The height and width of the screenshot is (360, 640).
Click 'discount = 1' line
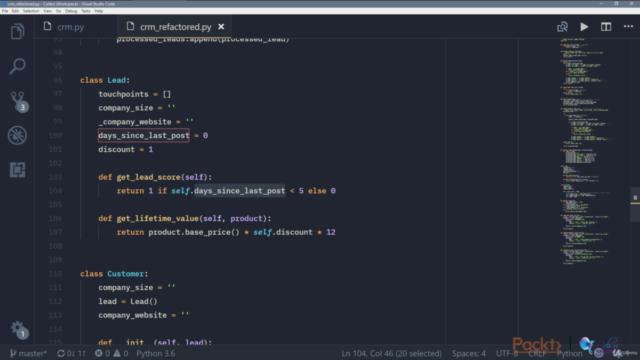pos(125,149)
